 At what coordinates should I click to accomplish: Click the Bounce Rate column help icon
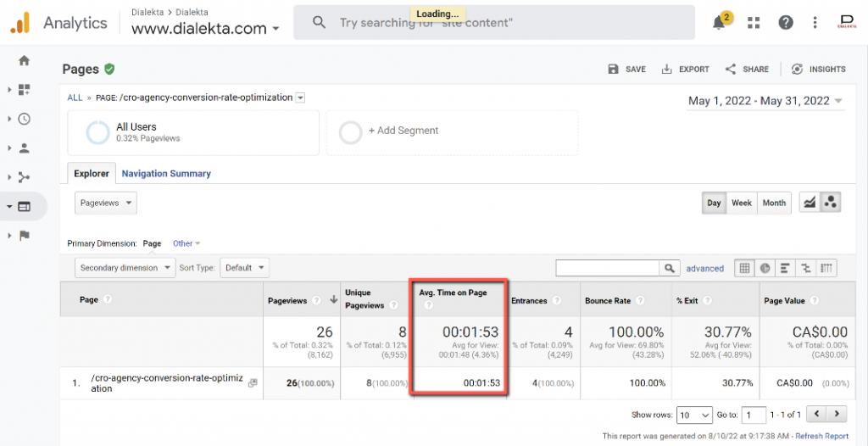click(x=639, y=300)
